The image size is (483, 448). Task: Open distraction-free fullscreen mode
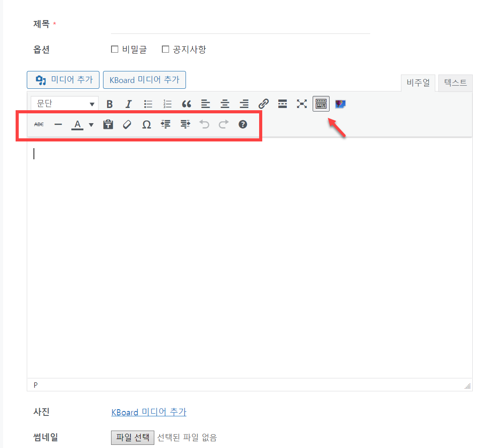tap(302, 104)
